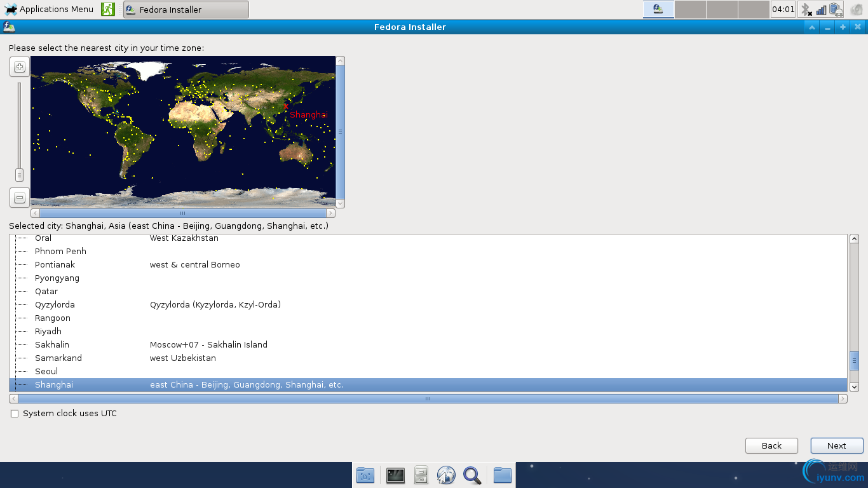The height and width of the screenshot is (488, 868).
Task: Switch to the third workspace
Action: point(722,10)
